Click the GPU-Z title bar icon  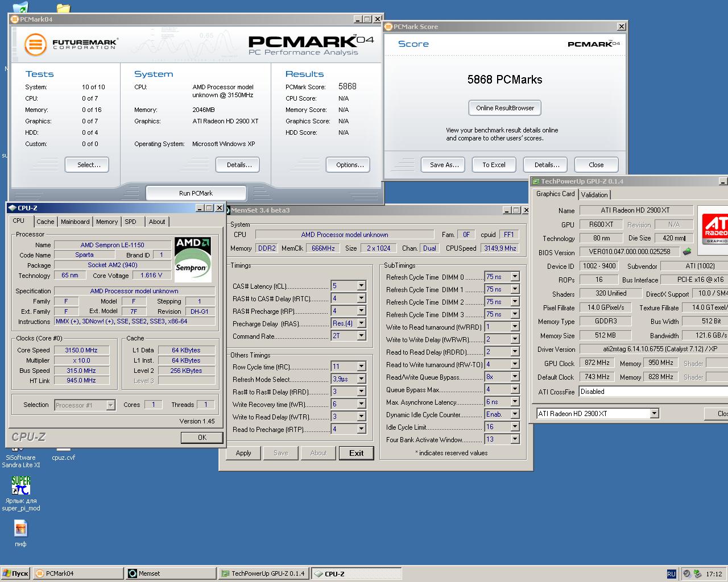coord(536,181)
